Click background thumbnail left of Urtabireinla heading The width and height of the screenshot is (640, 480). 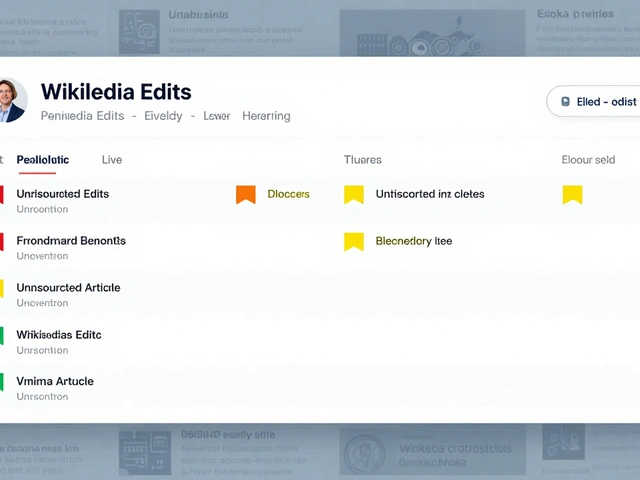click(x=139, y=32)
